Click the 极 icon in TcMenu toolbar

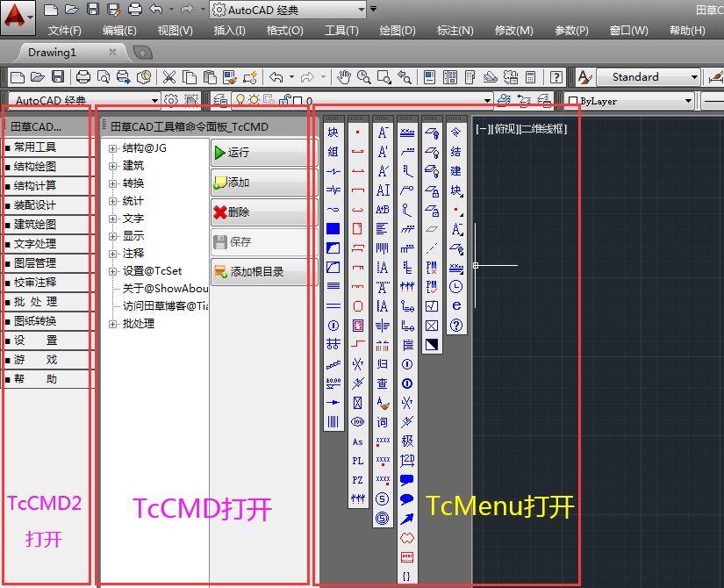407,441
